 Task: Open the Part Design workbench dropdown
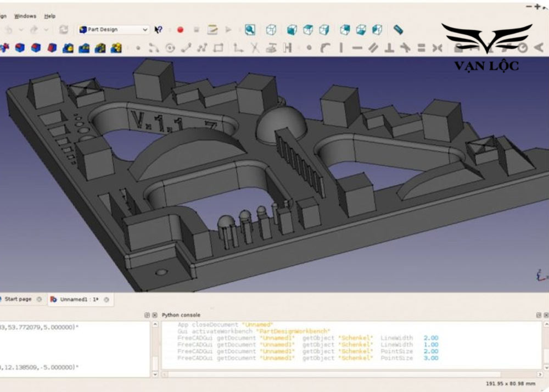click(x=145, y=30)
